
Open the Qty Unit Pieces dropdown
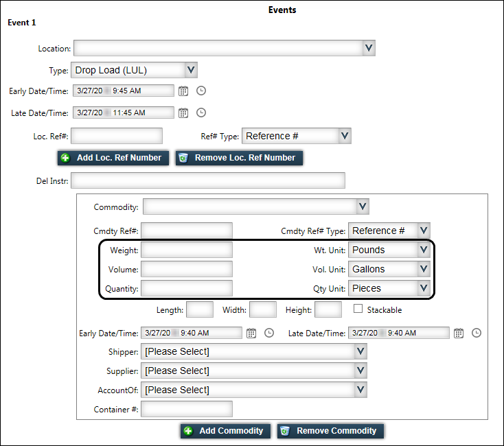click(424, 288)
